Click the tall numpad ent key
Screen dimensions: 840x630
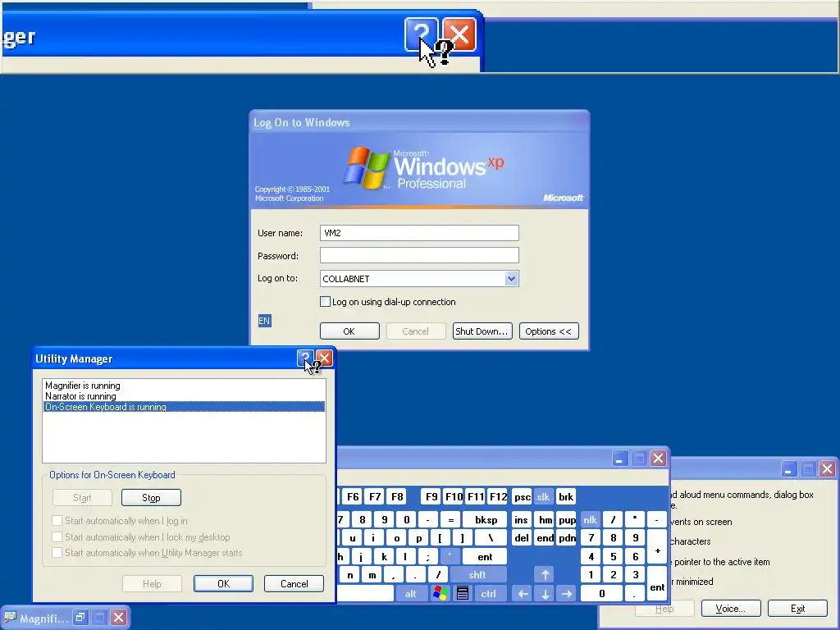pyautogui.click(x=657, y=584)
